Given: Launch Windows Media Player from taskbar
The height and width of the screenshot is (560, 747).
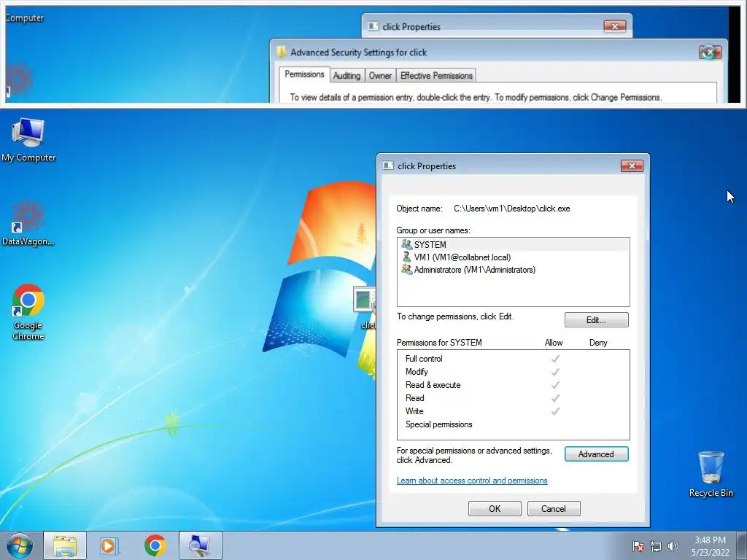Looking at the screenshot, I should (x=109, y=545).
